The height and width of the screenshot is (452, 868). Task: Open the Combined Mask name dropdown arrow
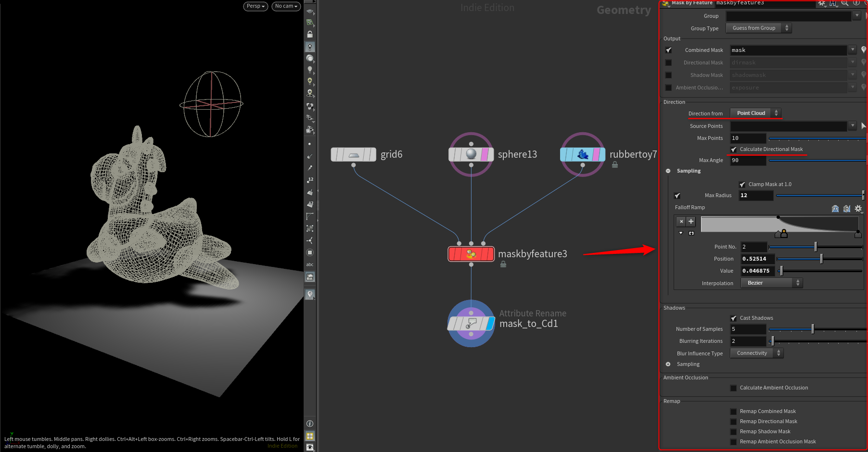click(x=853, y=50)
